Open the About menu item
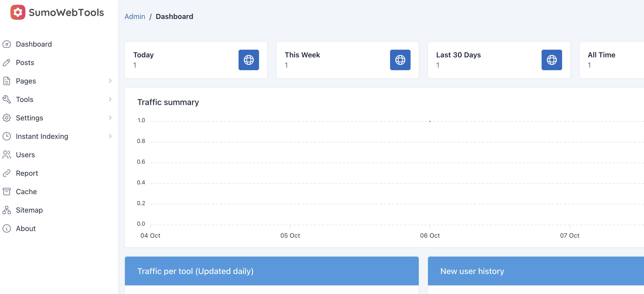 coord(26,229)
